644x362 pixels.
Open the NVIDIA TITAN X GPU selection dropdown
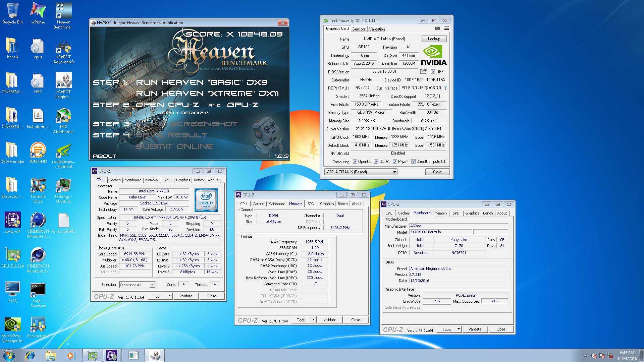(x=361, y=172)
